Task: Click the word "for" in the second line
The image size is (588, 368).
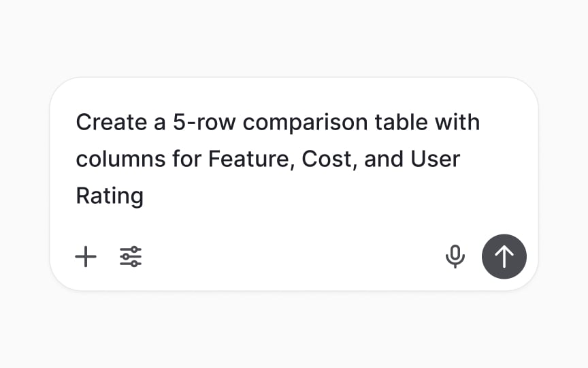Action: pyautogui.click(x=186, y=159)
